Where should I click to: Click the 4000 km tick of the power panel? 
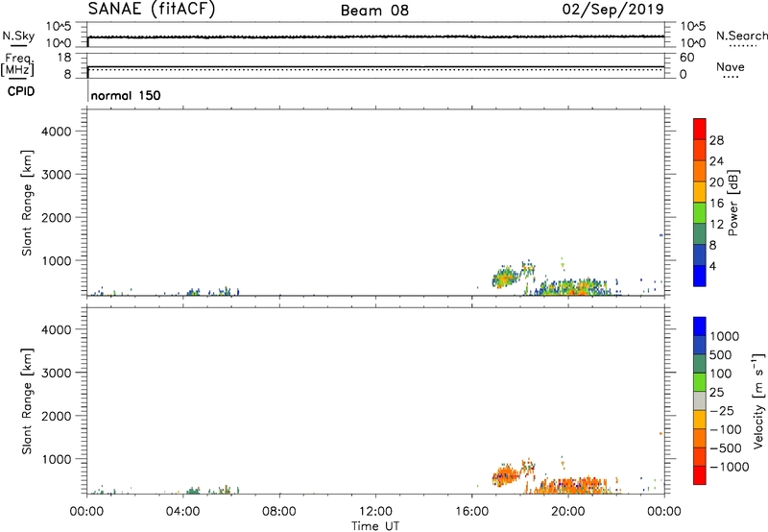pyautogui.click(x=57, y=132)
